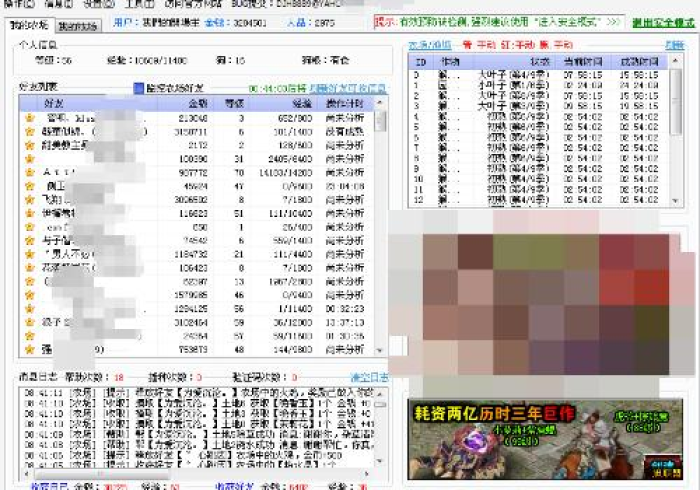The image size is (700, 490).
Task: Click the 当前时间 column header
Action: pos(583,62)
